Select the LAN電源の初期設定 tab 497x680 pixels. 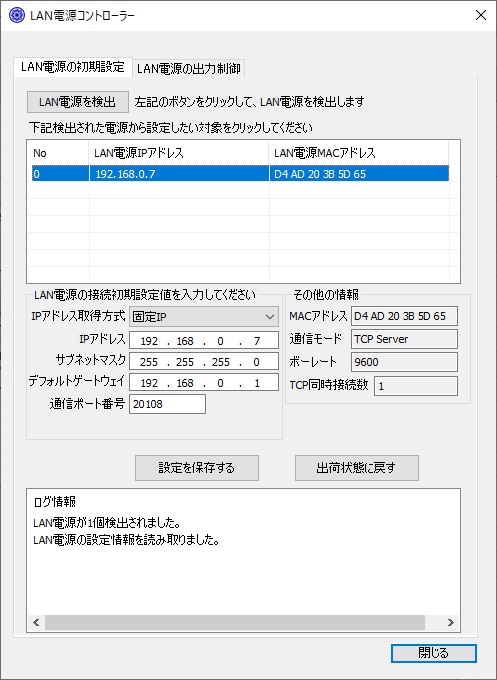73,67
